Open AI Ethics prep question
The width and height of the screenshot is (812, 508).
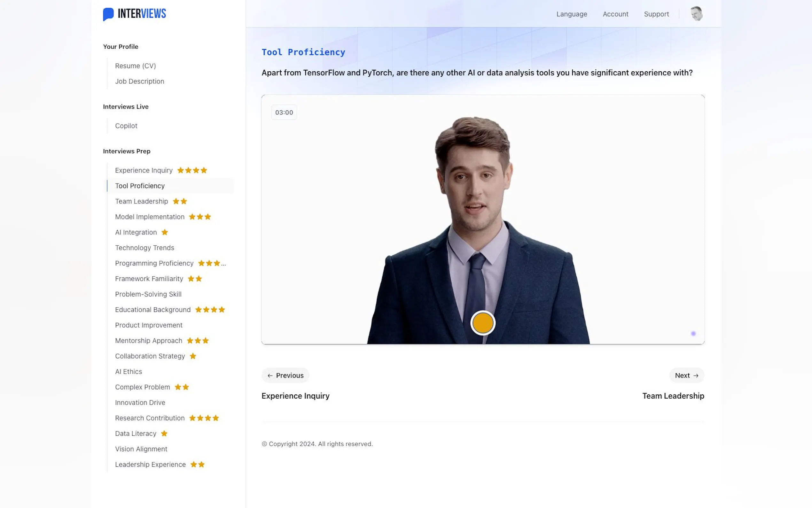pos(129,372)
